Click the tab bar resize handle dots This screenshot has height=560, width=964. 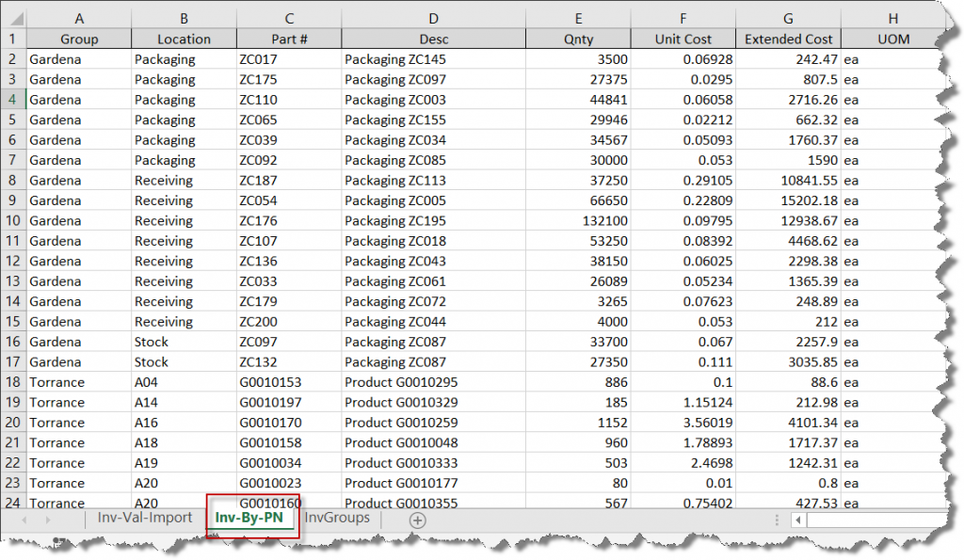776,520
